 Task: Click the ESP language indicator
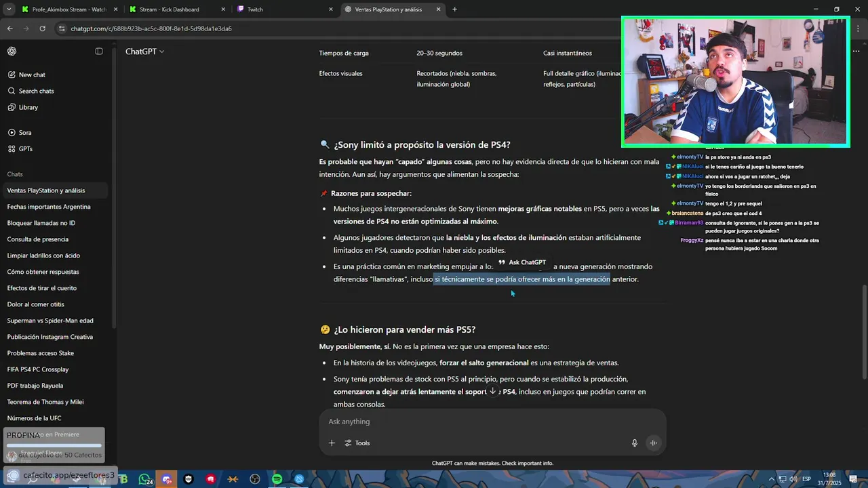tap(806, 479)
